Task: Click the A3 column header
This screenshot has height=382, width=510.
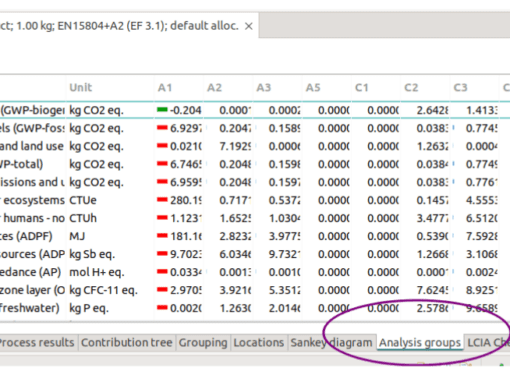Action: pos(264,88)
